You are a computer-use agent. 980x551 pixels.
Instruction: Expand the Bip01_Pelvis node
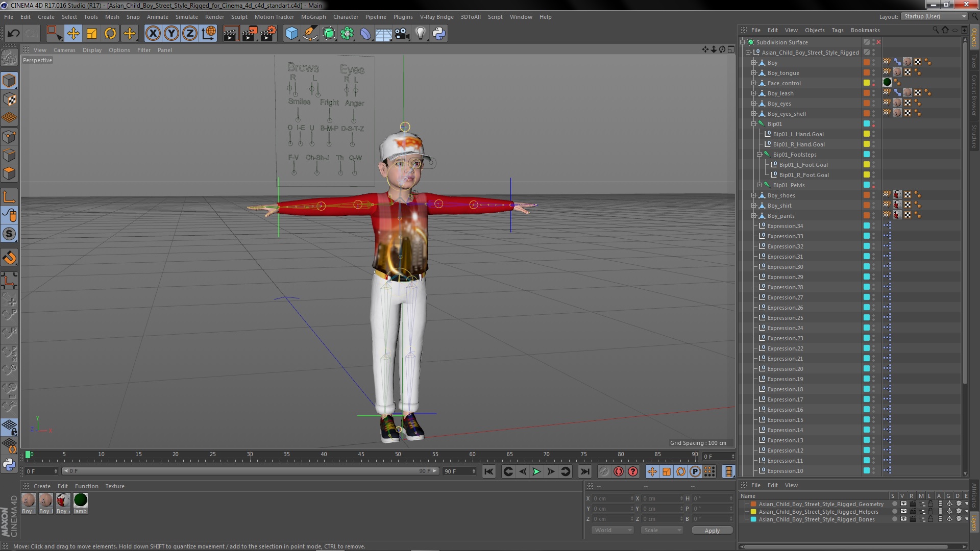coord(759,185)
